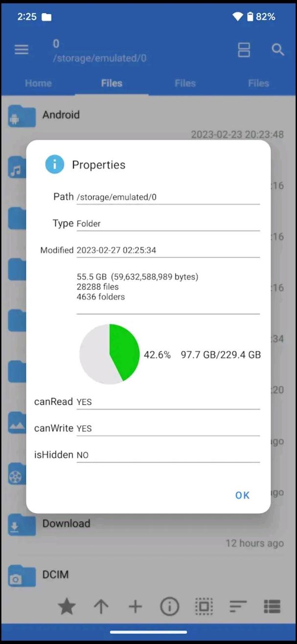Screen dimensions: 297x644
Task: Open sort options with the sort lines icon
Action: pos(238,606)
